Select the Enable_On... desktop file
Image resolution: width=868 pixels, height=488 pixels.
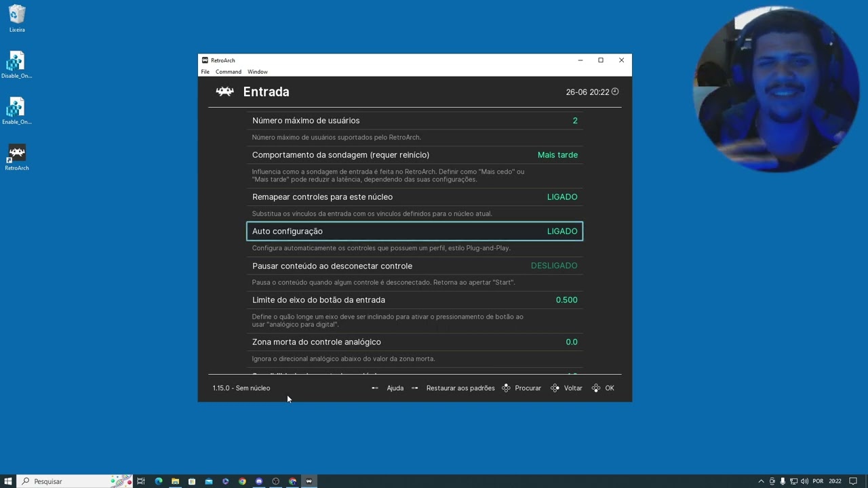pos(16,111)
